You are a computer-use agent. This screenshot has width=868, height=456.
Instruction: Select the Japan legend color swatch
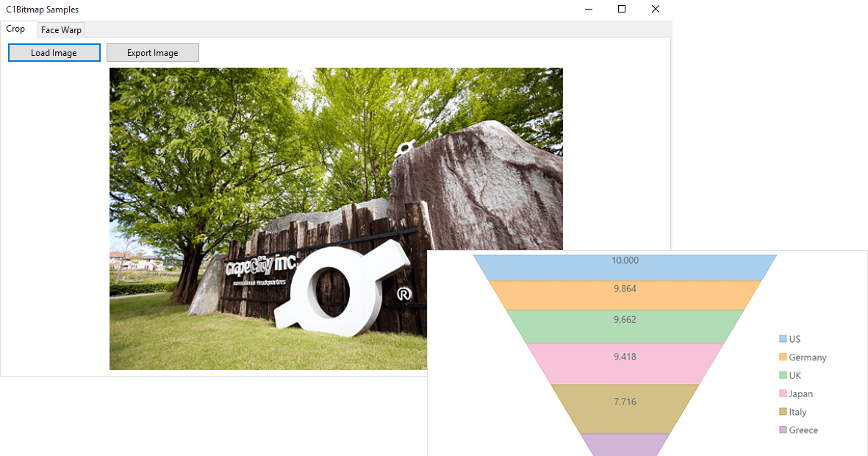click(x=783, y=393)
